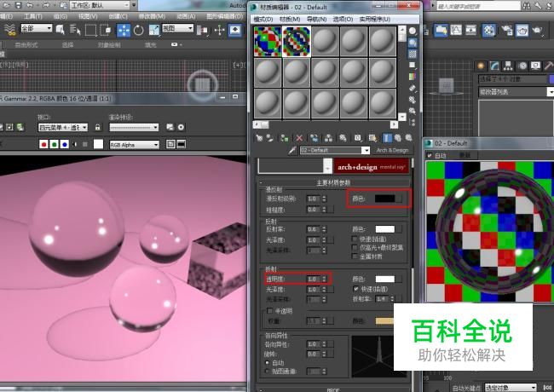
Task: Toggle the green channel in render window
Action: pos(54,144)
